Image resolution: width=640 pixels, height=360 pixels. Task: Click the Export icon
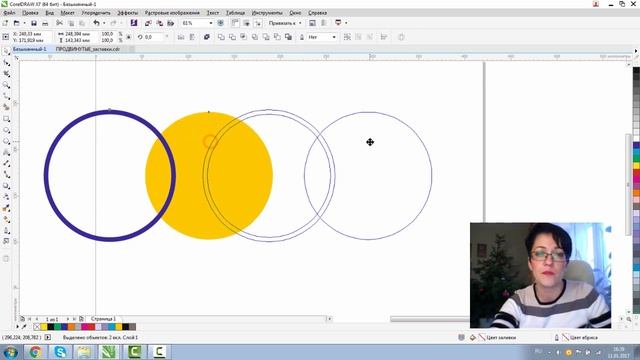click(x=160, y=23)
